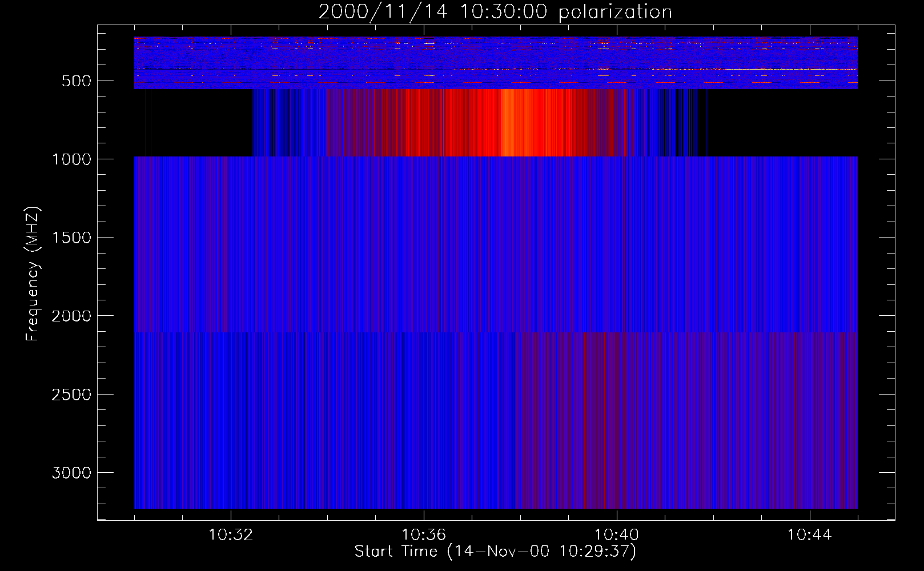Image resolution: width=924 pixels, height=571 pixels.
Task: Click the bright orange burst peak in spectrogram
Action: point(508,122)
